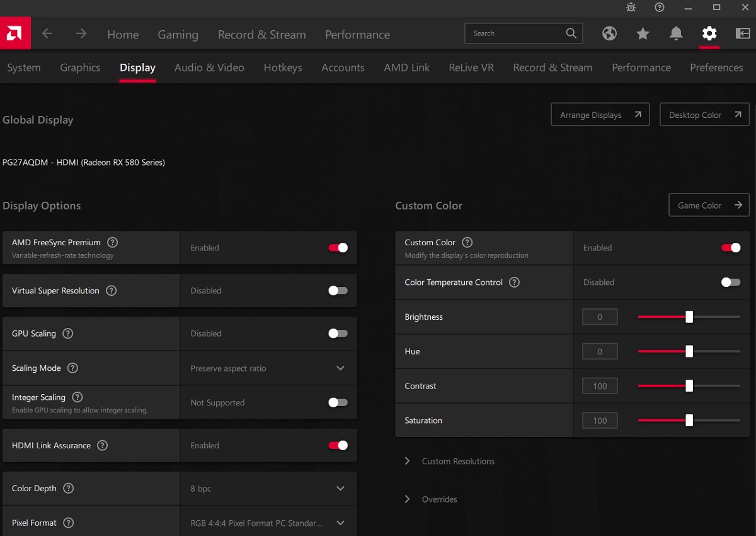
Task: Open Scaling Mode dropdown
Action: (268, 368)
